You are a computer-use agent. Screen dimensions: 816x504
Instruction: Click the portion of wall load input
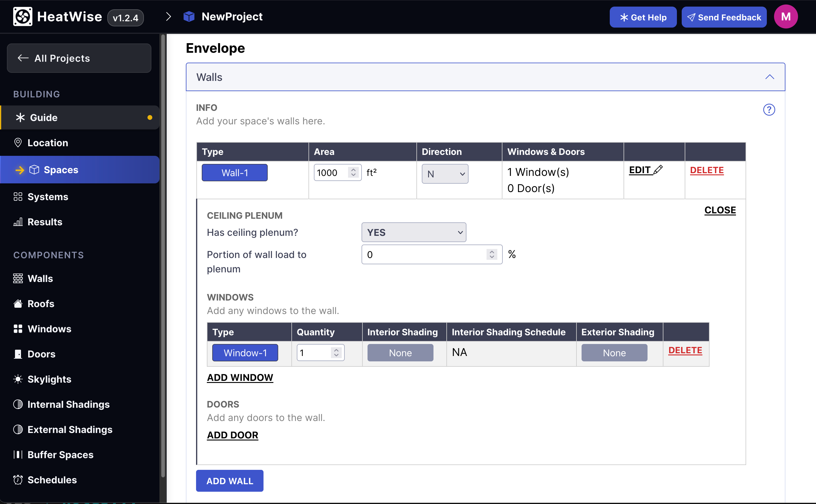coord(432,254)
